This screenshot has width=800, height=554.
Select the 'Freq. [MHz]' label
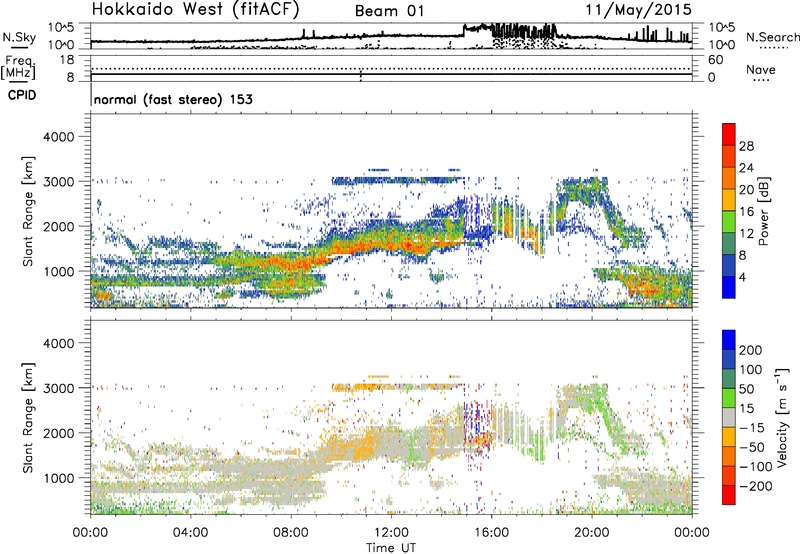coord(19,68)
